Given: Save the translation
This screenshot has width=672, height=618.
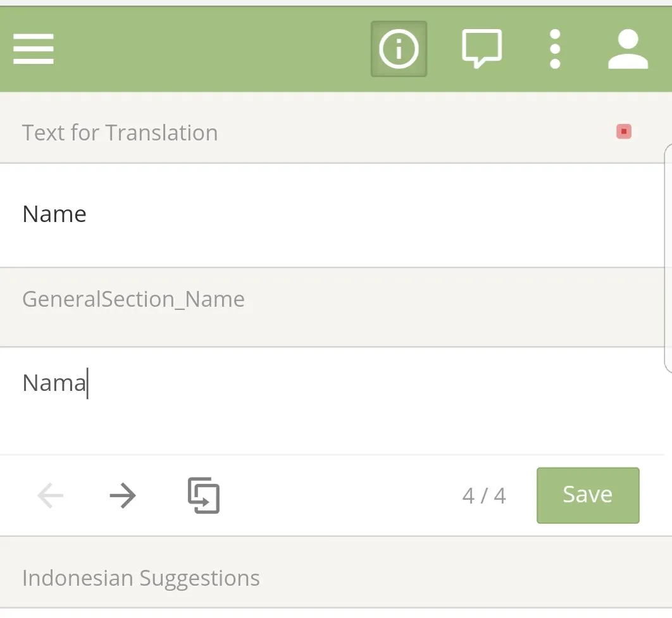Looking at the screenshot, I should 588,495.
